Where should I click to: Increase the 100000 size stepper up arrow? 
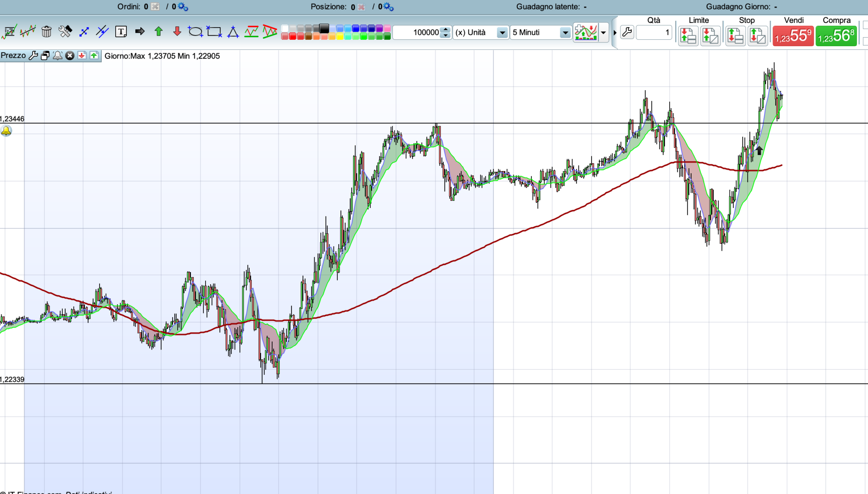445,30
